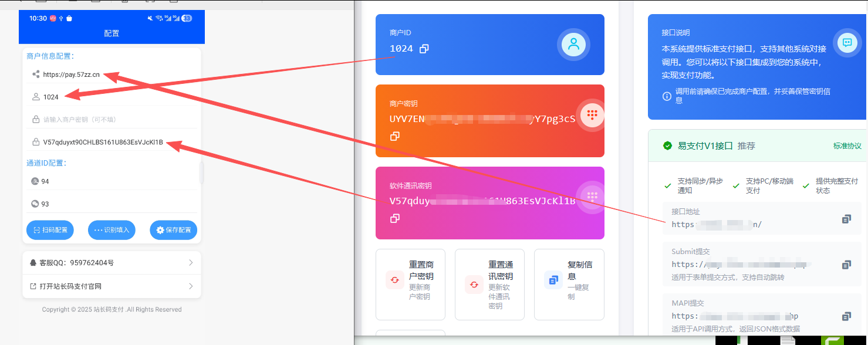
Task: Click the 识别填入 recognize button
Action: click(112, 230)
